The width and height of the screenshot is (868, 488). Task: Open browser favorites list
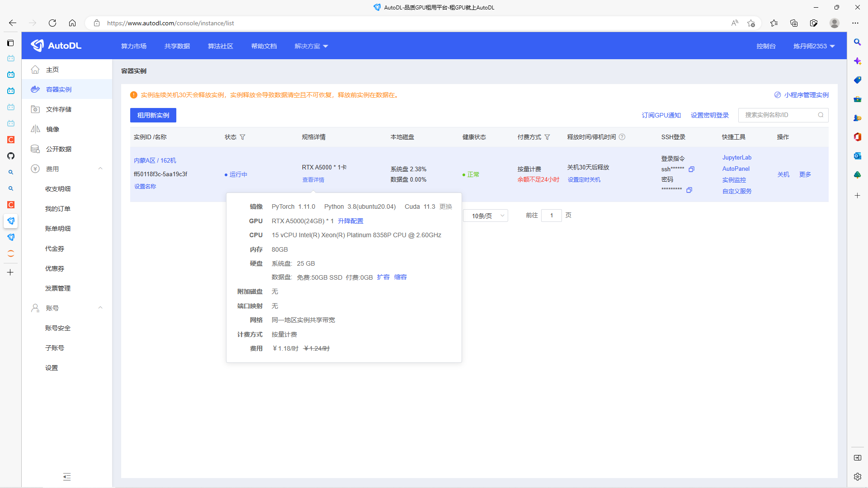click(774, 23)
